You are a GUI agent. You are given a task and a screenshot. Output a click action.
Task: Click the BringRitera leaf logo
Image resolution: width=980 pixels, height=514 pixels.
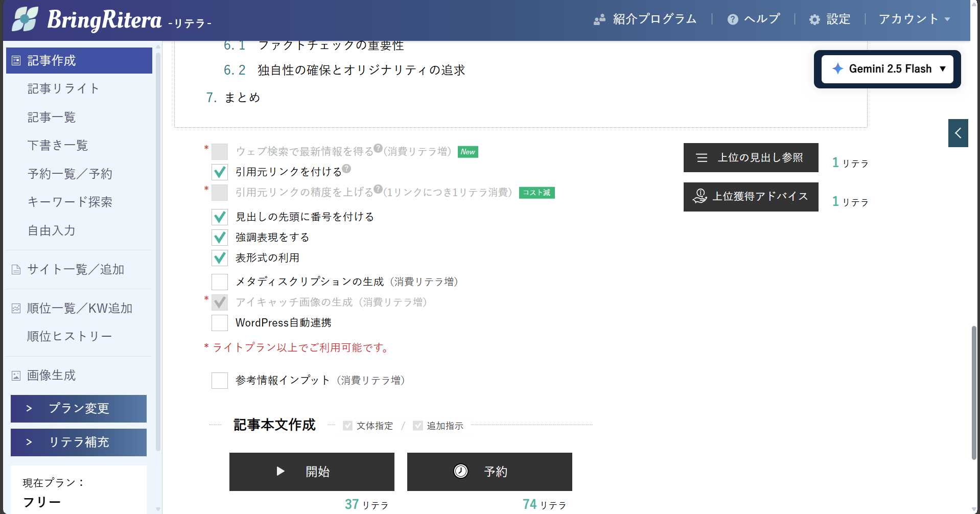coord(25,19)
